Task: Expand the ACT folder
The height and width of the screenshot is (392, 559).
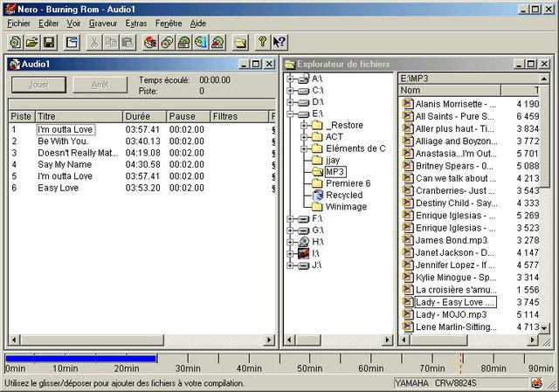Action: (304, 137)
